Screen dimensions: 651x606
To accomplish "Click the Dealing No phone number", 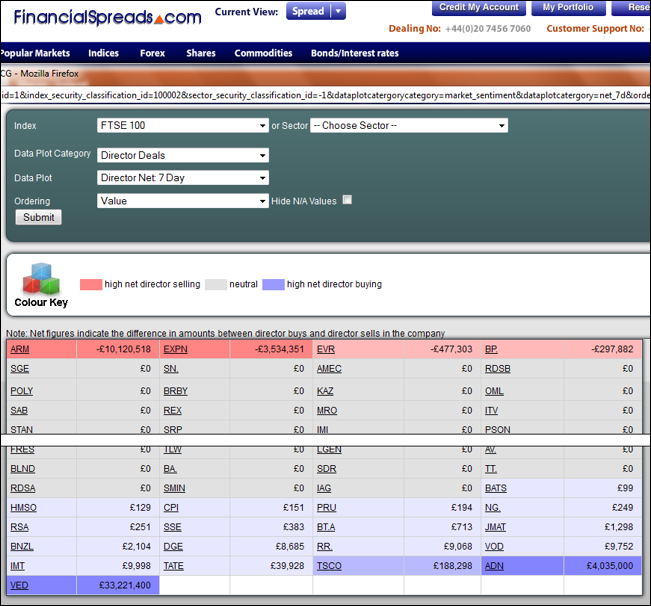I will [488, 29].
